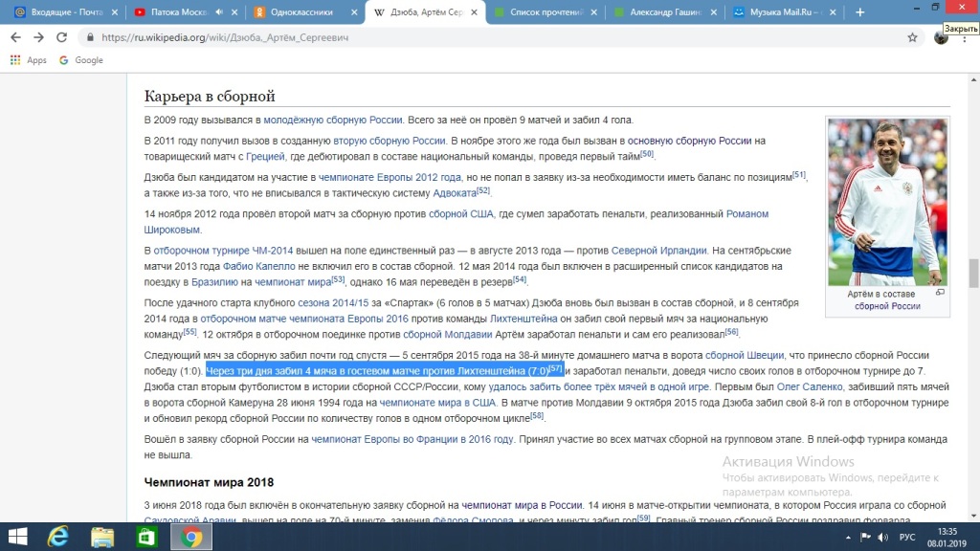This screenshot has height=551, width=980.
Task: Bookmark this page with the star icon
Action: pyautogui.click(x=912, y=37)
